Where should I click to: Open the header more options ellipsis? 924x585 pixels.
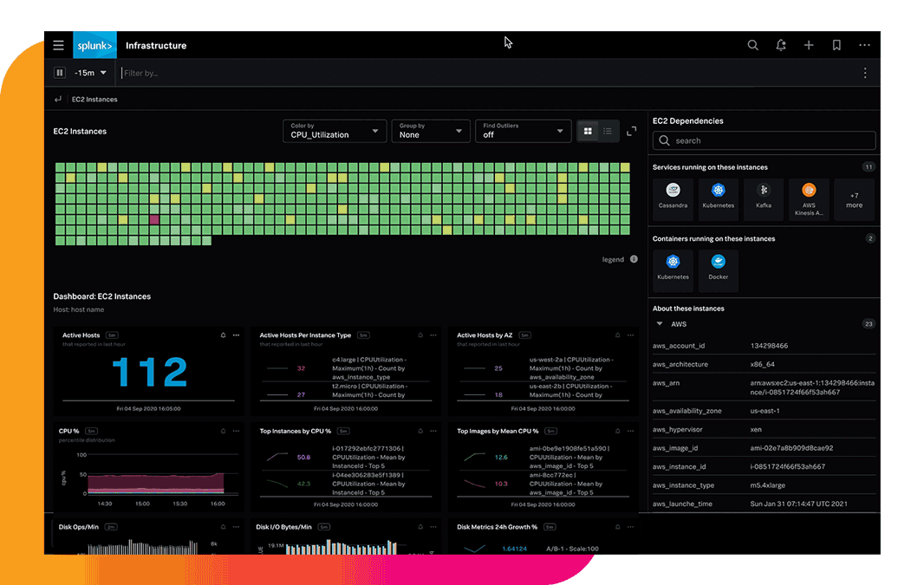pos(864,45)
